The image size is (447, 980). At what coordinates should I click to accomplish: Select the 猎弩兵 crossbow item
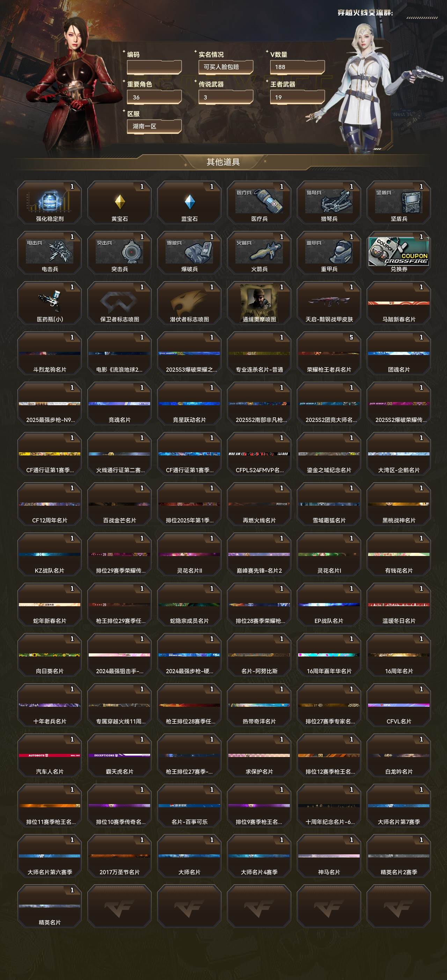[329, 202]
